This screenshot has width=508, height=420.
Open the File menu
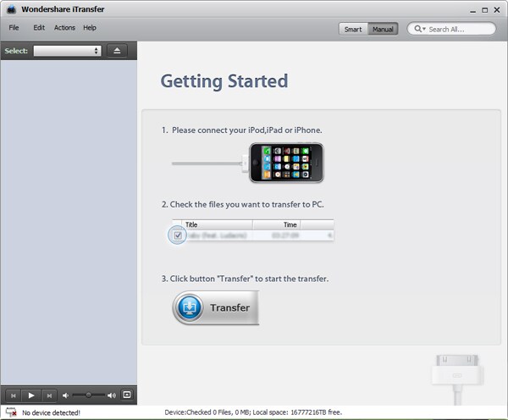(14, 28)
